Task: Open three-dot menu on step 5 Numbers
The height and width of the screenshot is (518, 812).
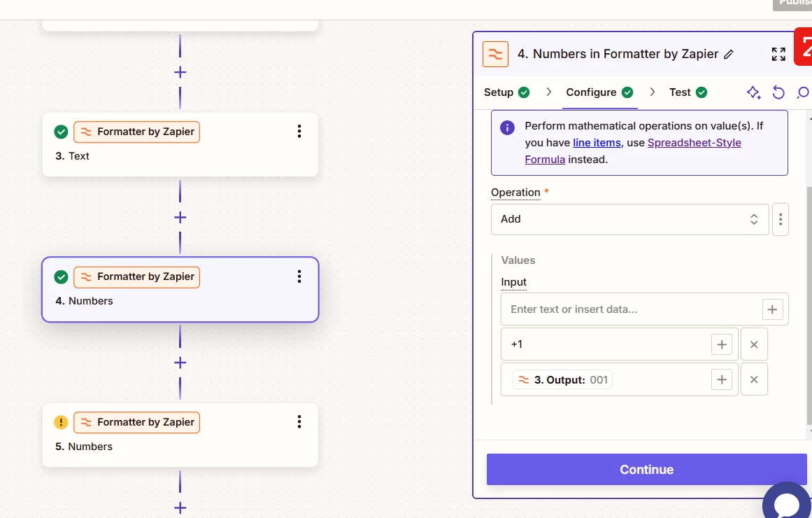Action: [x=299, y=422]
